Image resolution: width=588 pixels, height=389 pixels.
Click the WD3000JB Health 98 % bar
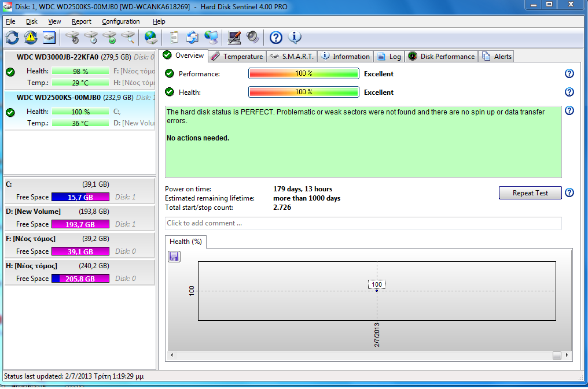click(x=80, y=71)
